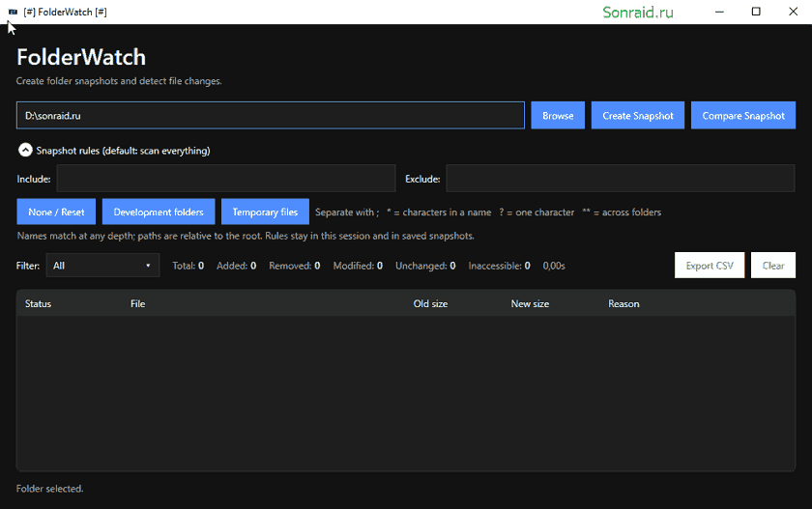This screenshot has width=812, height=509.
Task: Click the New size column header
Action: [x=530, y=303]
